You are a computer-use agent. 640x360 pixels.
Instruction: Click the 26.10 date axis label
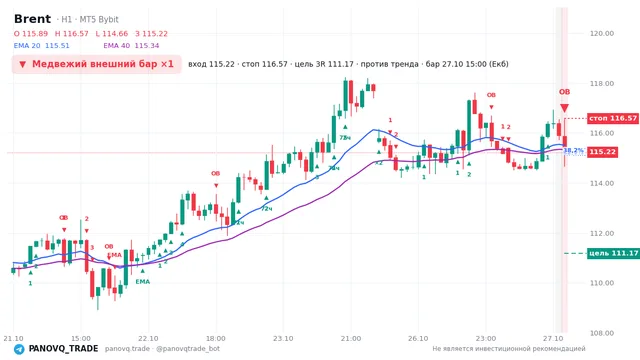(418, 338)
